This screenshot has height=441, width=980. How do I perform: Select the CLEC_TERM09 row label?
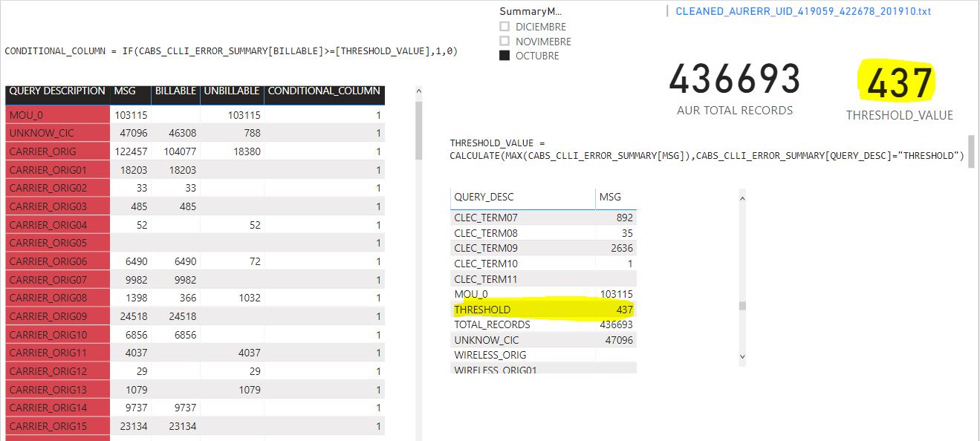[486, 248]
